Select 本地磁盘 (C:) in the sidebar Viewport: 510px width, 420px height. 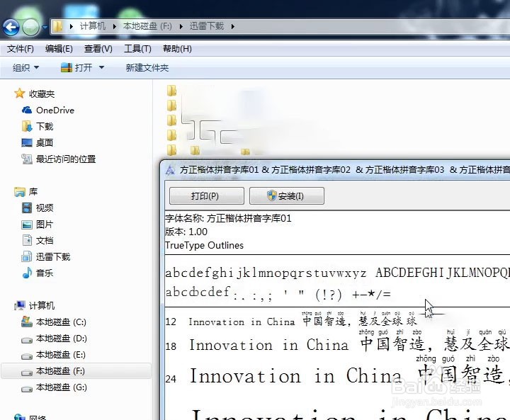(61, 322)
